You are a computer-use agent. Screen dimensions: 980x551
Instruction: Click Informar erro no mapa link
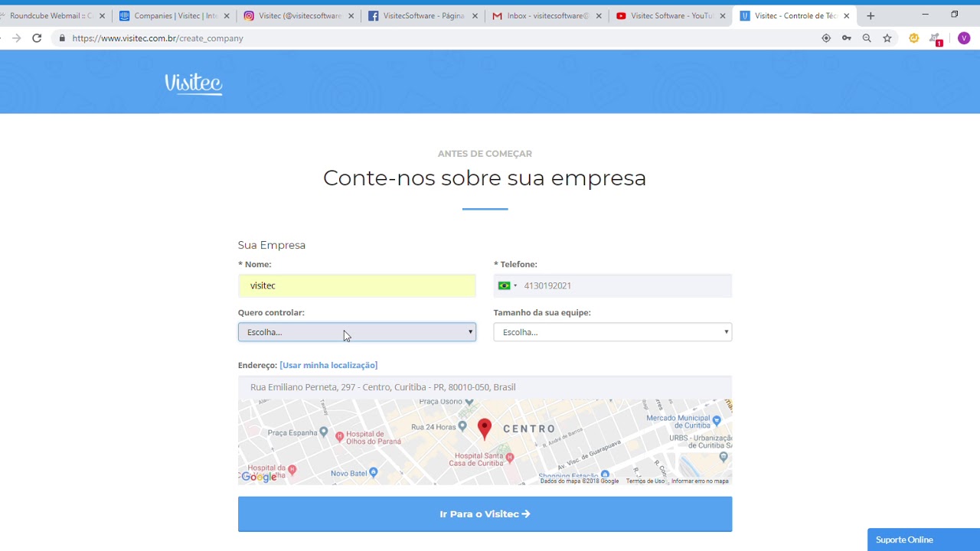(x=700, y=481)
